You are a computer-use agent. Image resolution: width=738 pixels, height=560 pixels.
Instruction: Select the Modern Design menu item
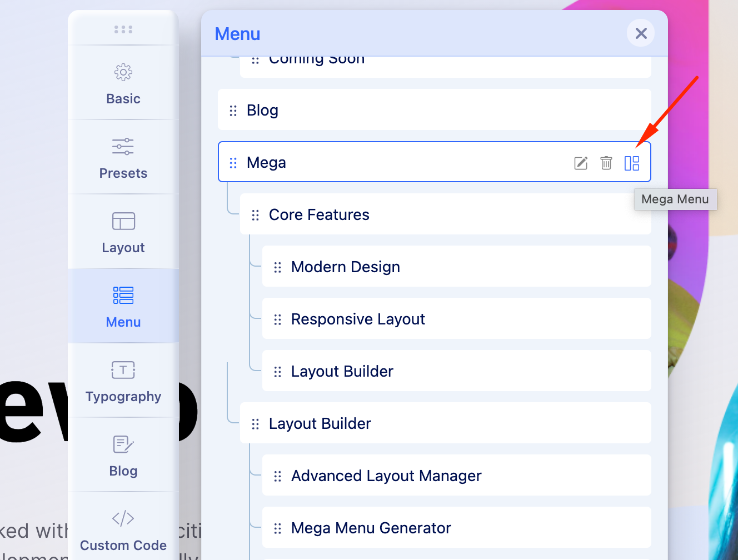457,266
